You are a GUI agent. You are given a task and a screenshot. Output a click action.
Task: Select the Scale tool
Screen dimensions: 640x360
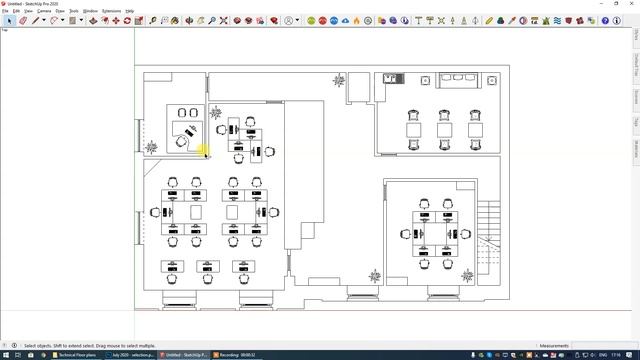click(139, 20)
